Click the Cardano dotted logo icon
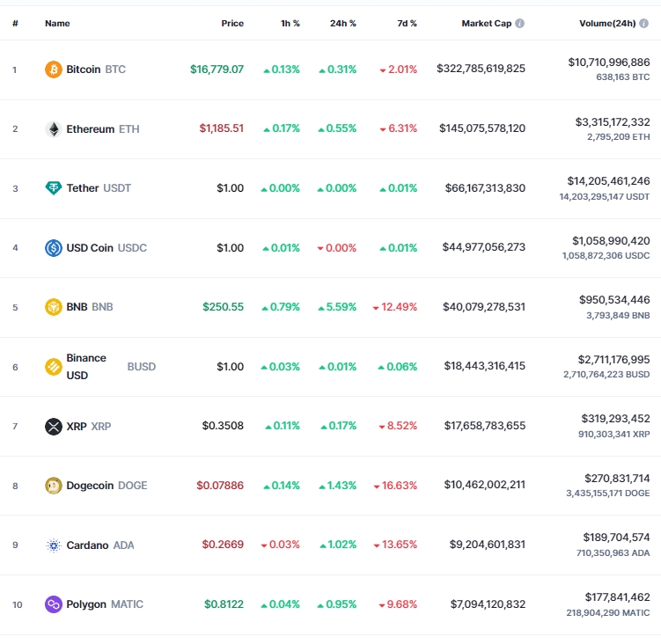The image size is (661, 644). coord(54,545)
